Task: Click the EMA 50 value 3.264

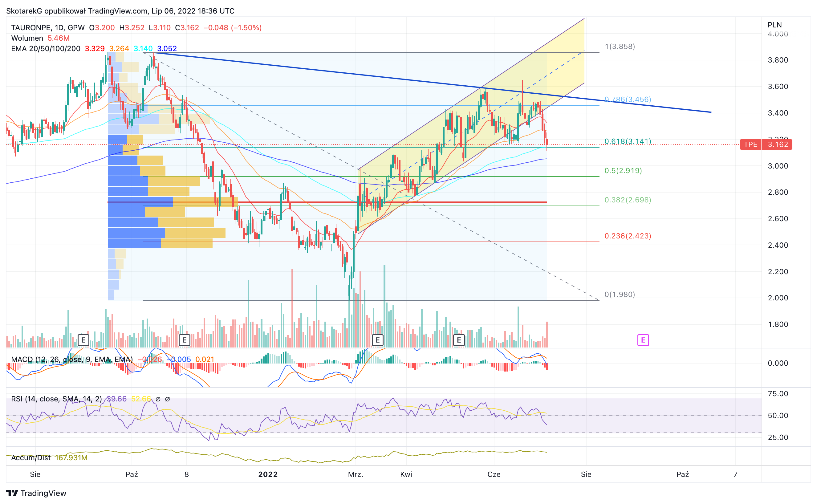Action: [x=119, y=49]
